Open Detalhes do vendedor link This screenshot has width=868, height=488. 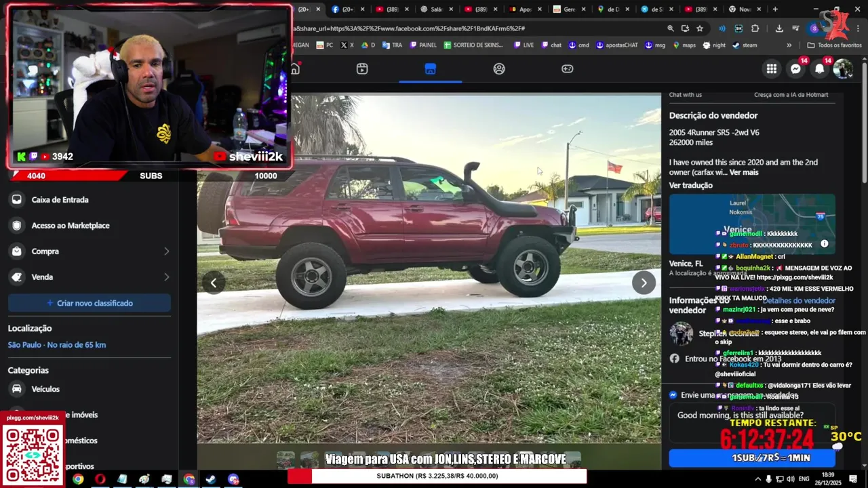point(800,300)
